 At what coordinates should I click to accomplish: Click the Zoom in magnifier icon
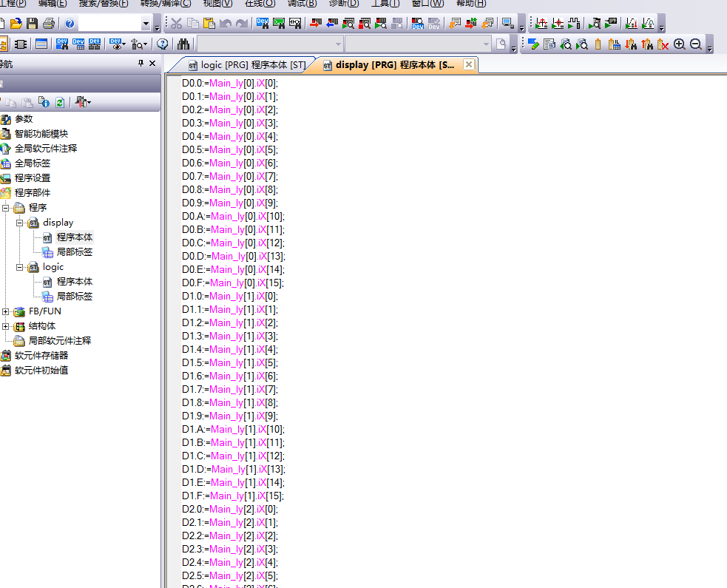(680, 44)
